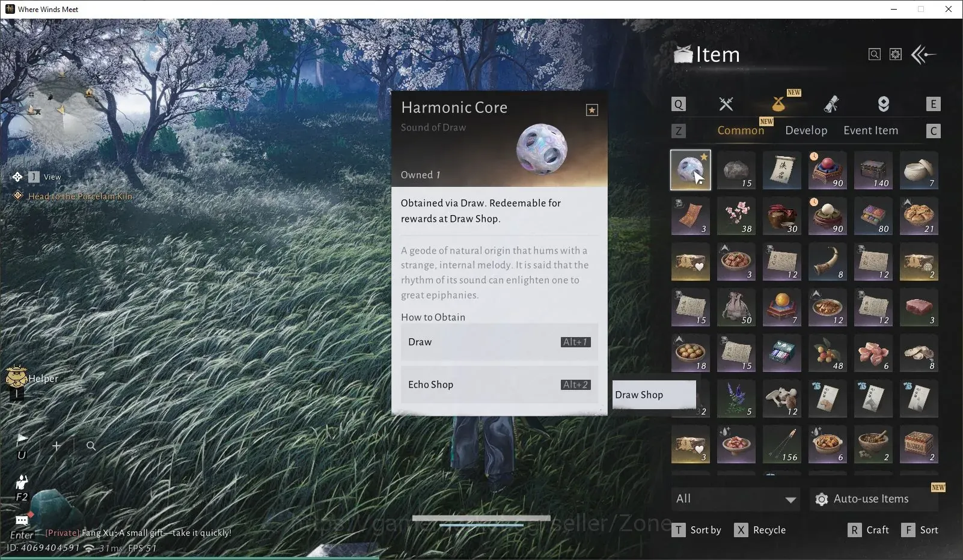Open the item panel settings gear

tap(896, 55)
